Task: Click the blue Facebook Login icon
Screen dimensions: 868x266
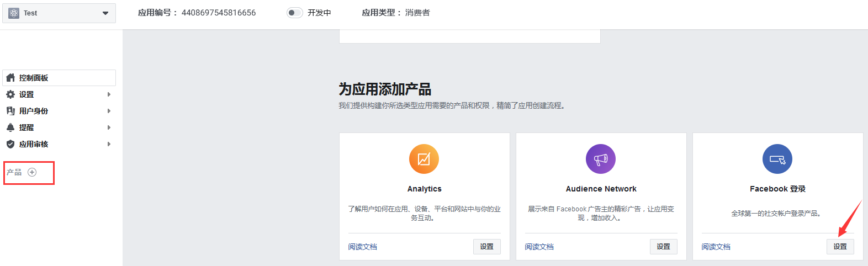Action: point(777,159)
